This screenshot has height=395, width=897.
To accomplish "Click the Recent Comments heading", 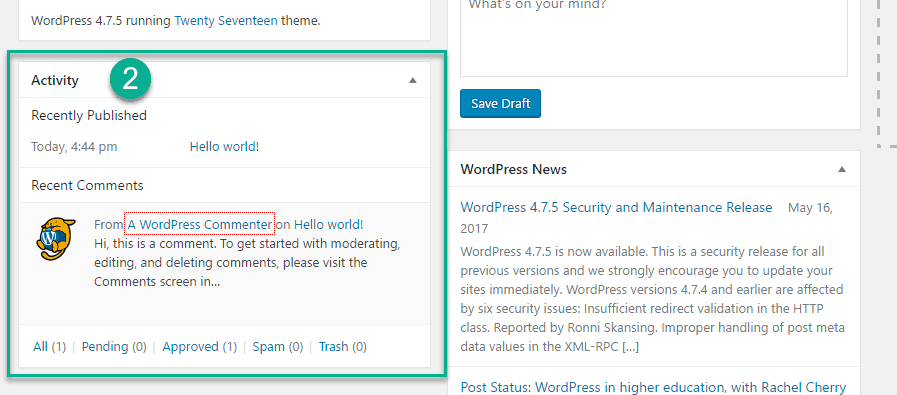I will click(x=87, y=185).
